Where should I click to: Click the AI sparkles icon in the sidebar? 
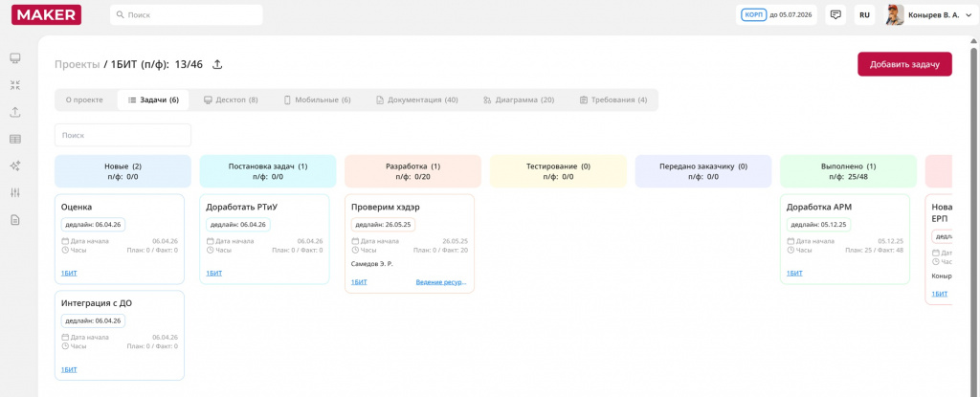tap(15, 165)
